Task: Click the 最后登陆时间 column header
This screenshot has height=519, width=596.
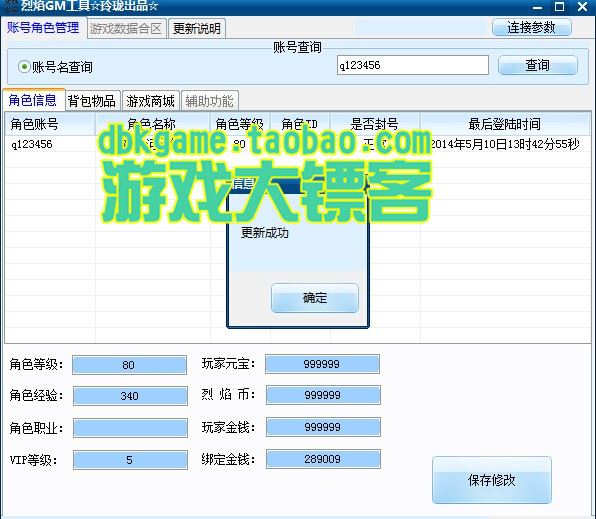Action: coord(505,124)
